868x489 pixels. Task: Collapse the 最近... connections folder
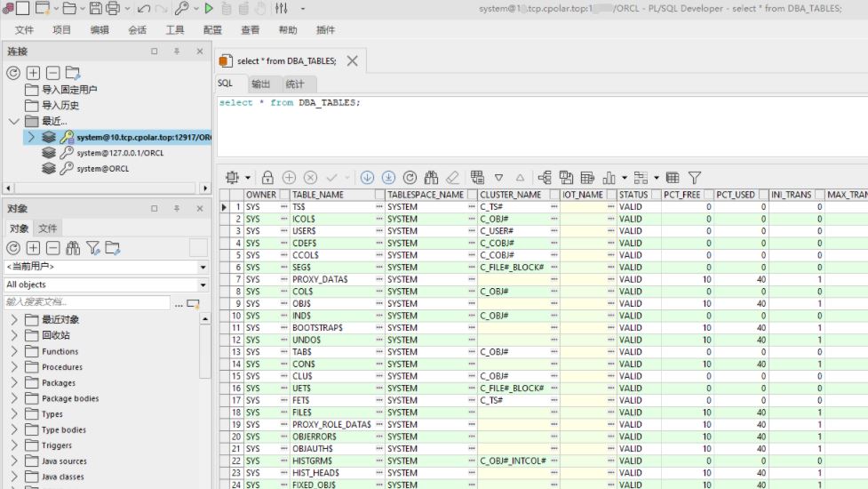coord(13,121)
